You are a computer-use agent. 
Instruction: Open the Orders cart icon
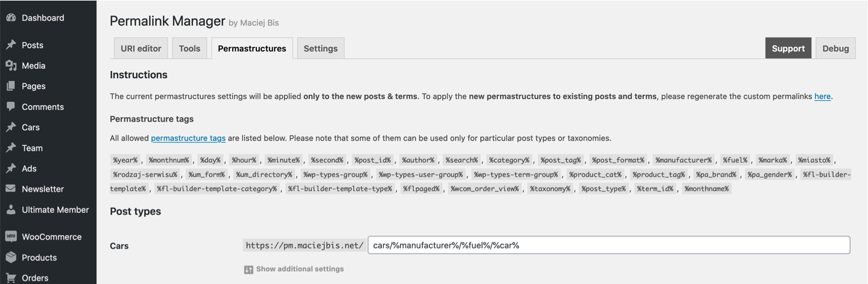point(11,277)
